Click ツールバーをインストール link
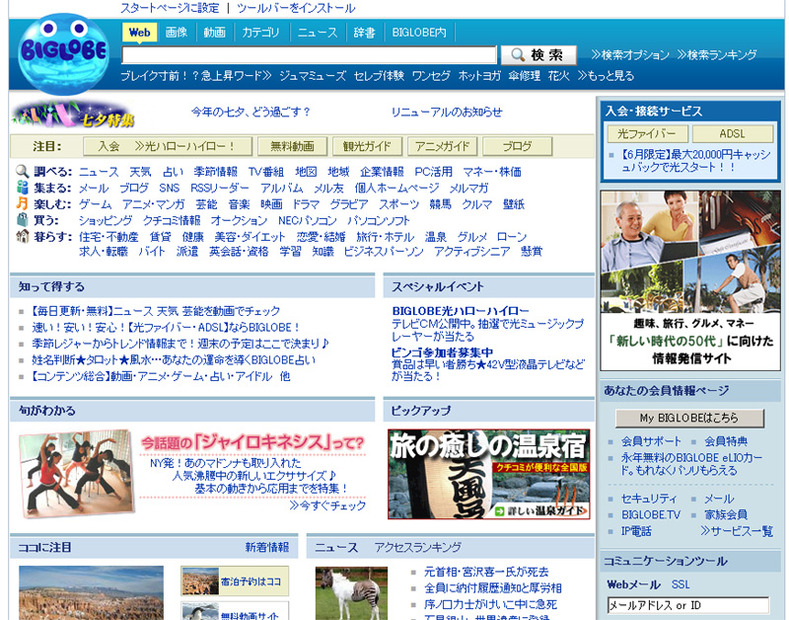The height and width of the screenshot is (620, 789). (x=296, y=8)
